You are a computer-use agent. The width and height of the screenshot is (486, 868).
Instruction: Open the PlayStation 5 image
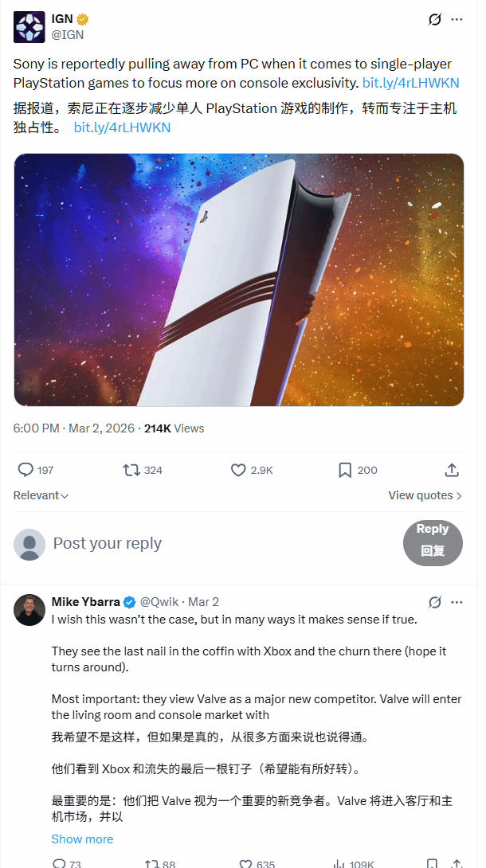[239, 280]
